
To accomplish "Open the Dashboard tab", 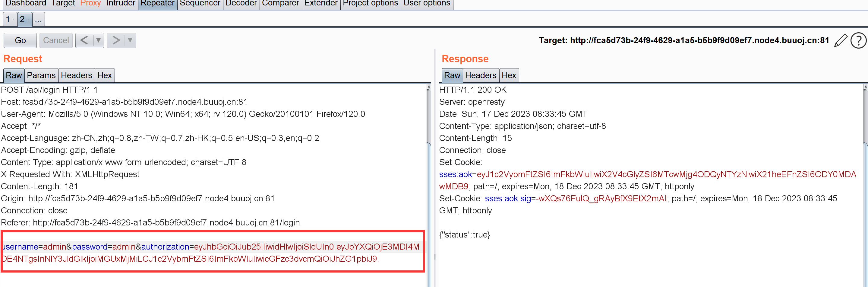I will click(x=26, y=3).
